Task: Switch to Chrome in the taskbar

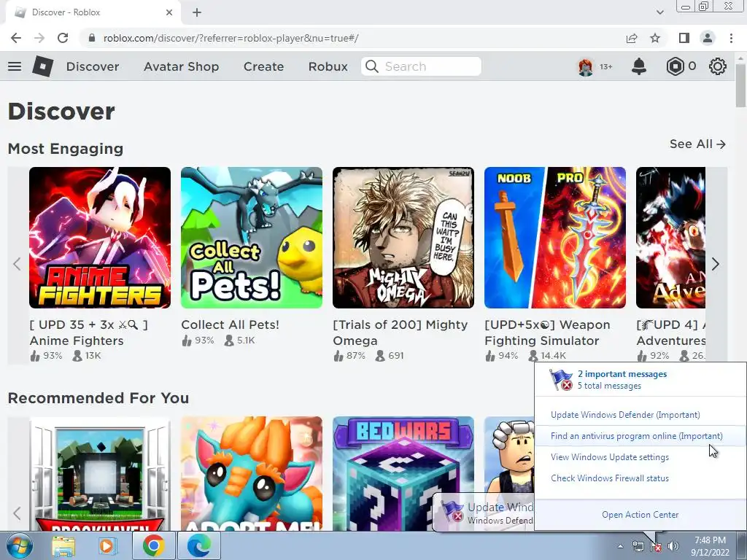Action: tap(153, 546)
